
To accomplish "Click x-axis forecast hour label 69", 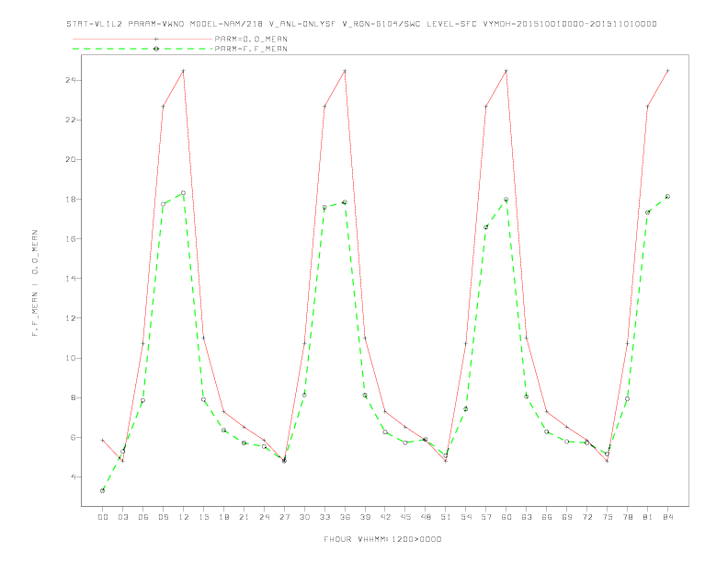I will [x=567, y=517].
